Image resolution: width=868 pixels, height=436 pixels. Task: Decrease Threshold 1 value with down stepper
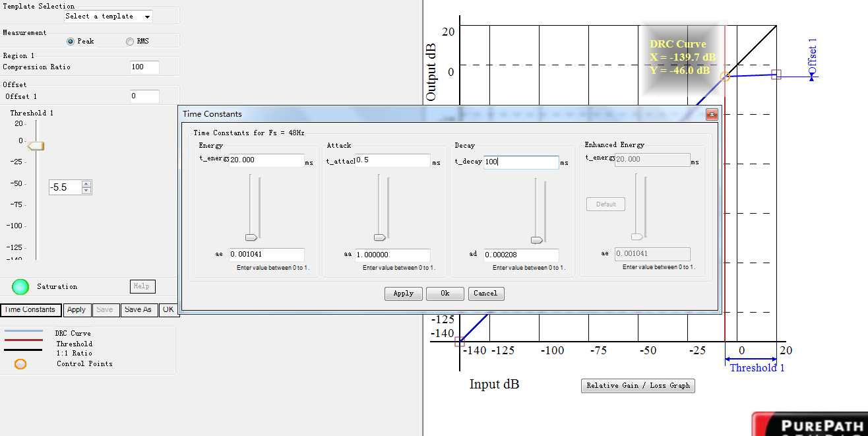(x=86, y=191)
